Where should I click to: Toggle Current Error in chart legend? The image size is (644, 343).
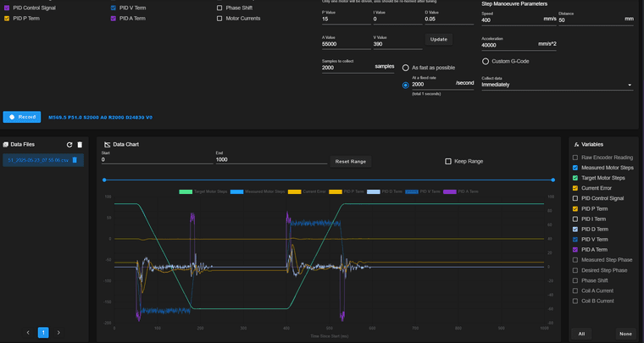coord(307,191)
